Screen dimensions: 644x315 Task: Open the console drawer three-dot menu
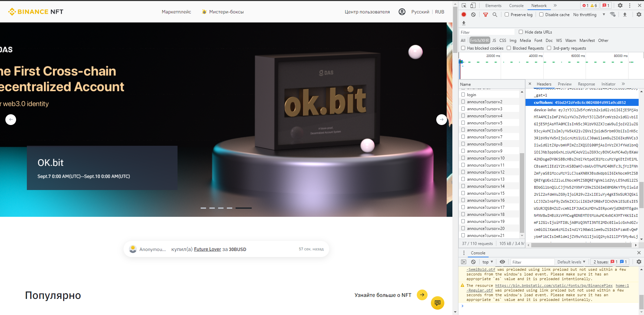464,253
